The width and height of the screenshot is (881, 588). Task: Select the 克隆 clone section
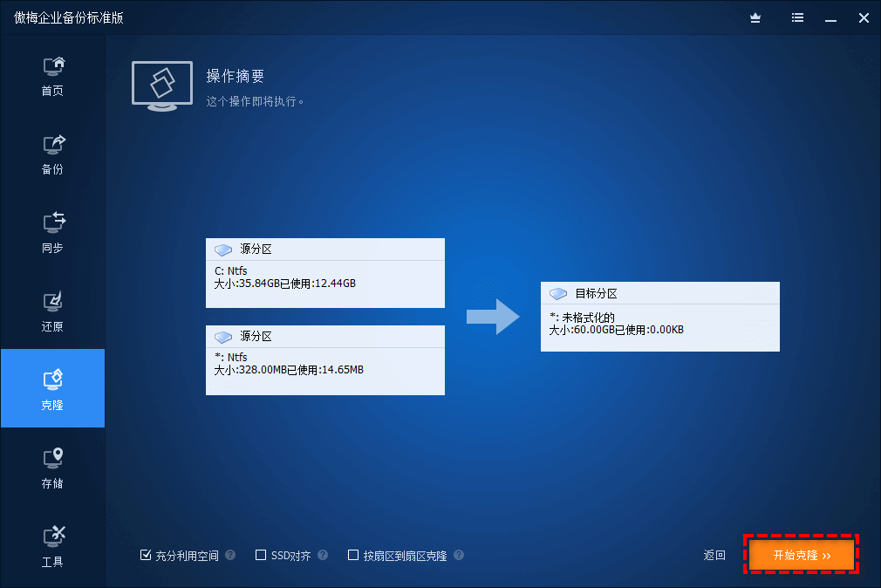(53, 388)
